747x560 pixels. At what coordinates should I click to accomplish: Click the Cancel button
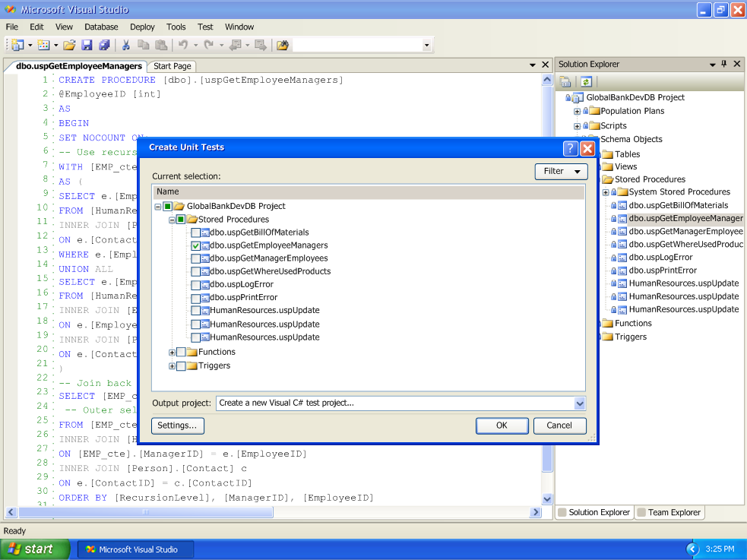559,426
